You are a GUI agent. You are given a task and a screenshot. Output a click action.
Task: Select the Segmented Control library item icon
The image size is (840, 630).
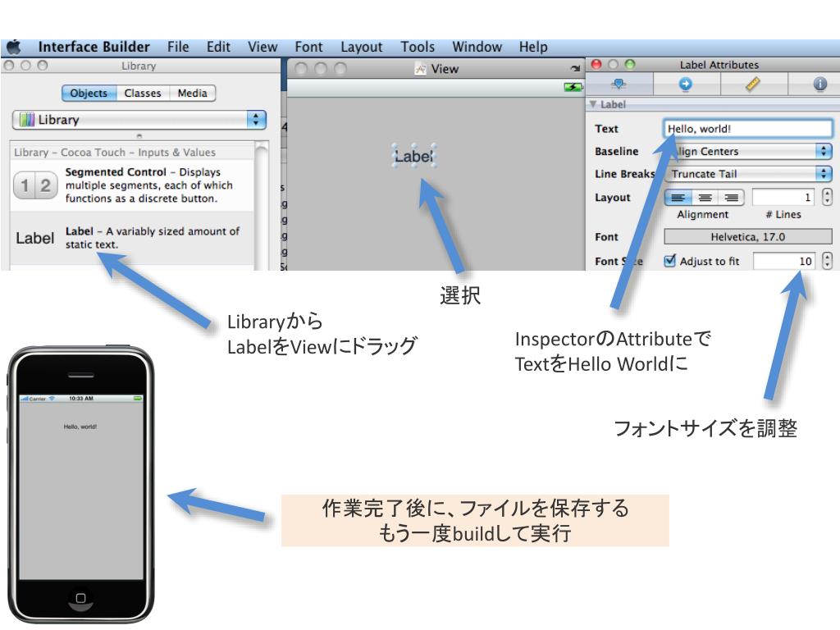click(35, 185)
